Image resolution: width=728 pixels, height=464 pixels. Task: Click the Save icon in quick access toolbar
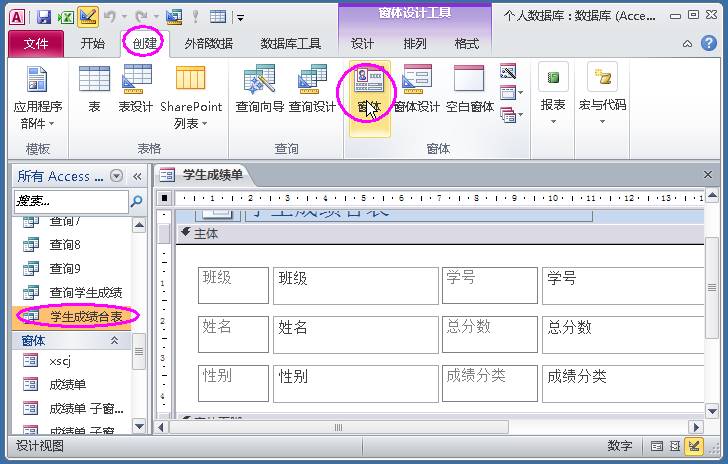44,17
